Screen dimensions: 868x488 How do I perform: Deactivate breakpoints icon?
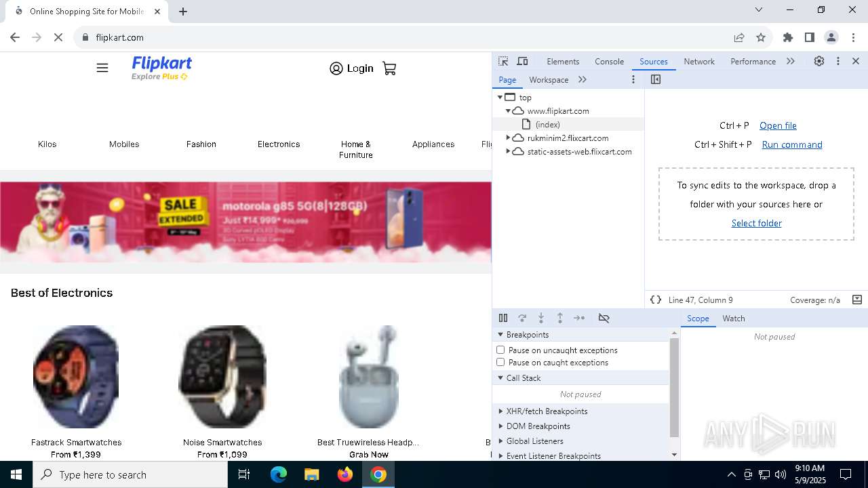pos(604,318)
